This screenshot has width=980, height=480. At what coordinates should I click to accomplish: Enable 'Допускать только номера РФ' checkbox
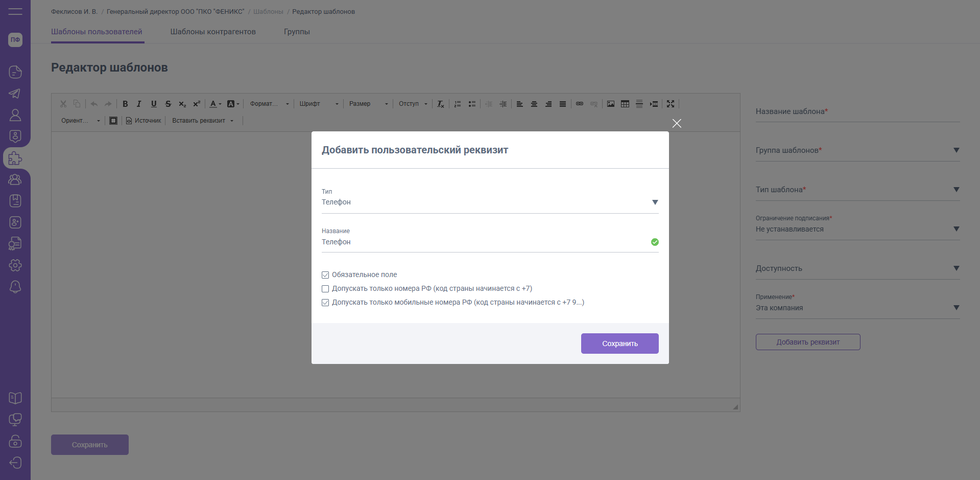pos(325,289)
